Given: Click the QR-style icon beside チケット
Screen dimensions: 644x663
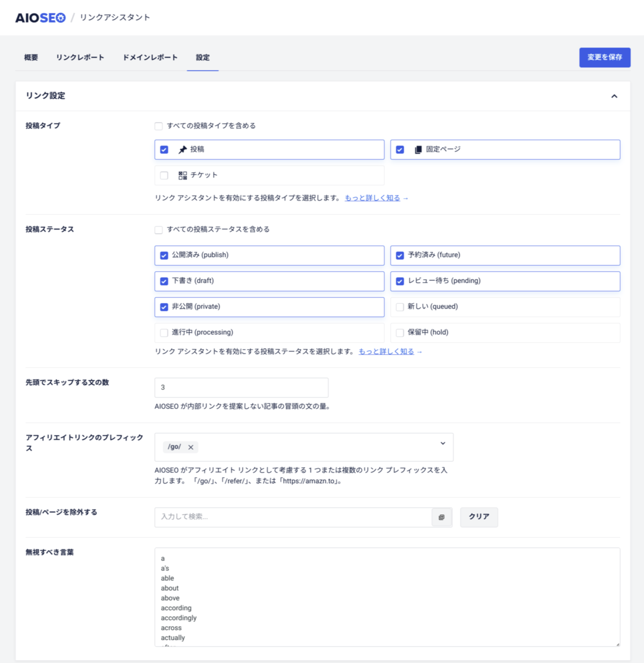Looking at the screenshot, I should tap(182, 175).
